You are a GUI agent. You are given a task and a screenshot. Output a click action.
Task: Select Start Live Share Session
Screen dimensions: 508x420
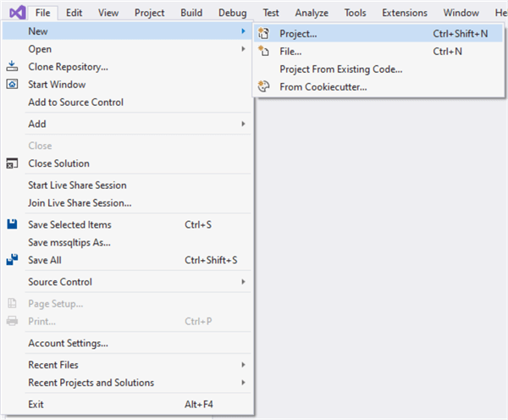click(x=77, y=185)
